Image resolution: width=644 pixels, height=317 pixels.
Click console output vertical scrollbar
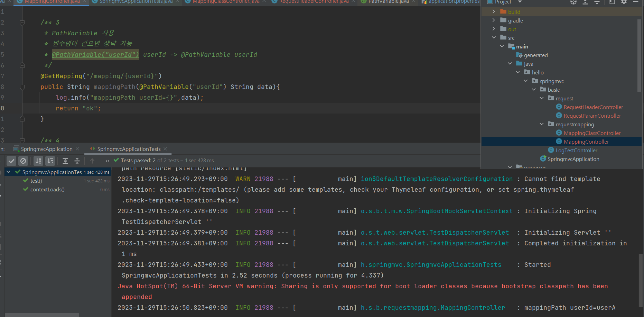pos(641,280)
